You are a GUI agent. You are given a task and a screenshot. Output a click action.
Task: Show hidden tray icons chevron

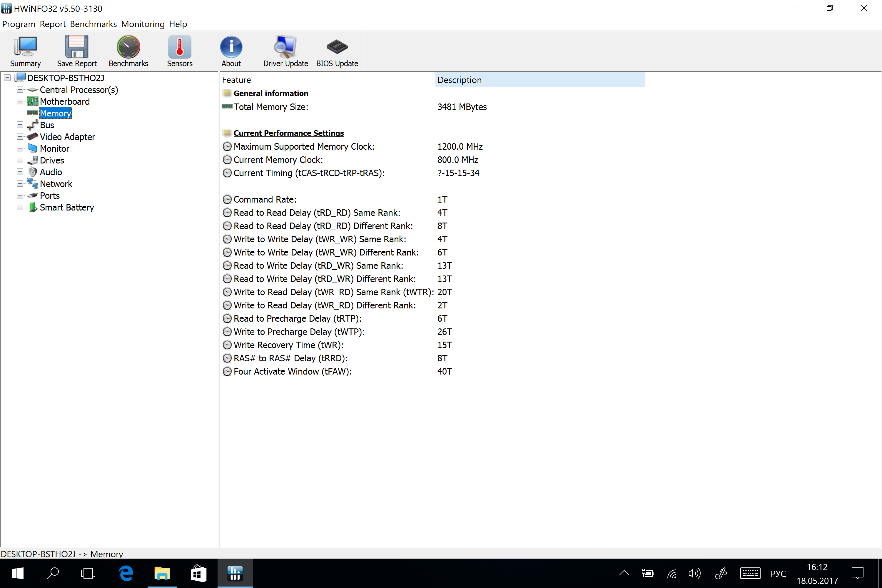pyautogui.click(x=624, y=573)
